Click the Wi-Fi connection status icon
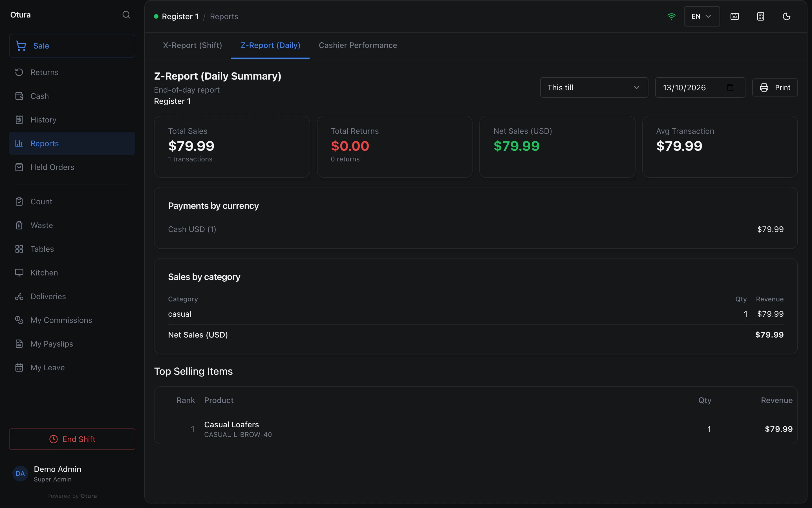This screenshot has height=508, width=812. (x=671, y=16)
